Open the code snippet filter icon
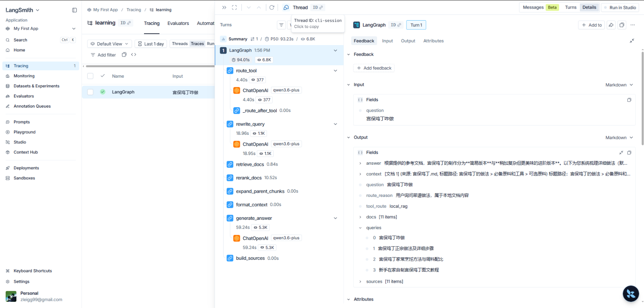644x308 pixels. [x=134, y=55]
